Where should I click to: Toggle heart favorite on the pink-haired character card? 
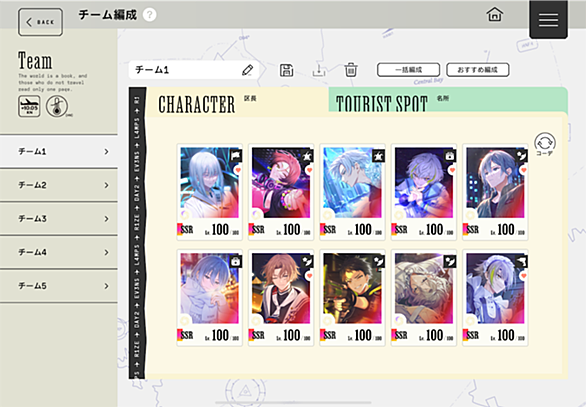(x=309, y=170)
